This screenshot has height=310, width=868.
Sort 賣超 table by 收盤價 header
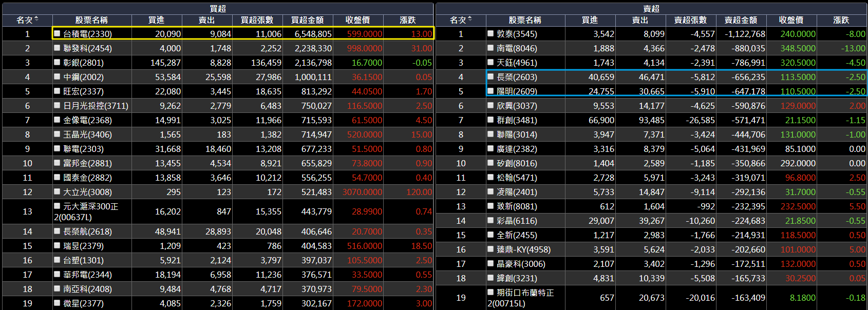coord(791,20)
